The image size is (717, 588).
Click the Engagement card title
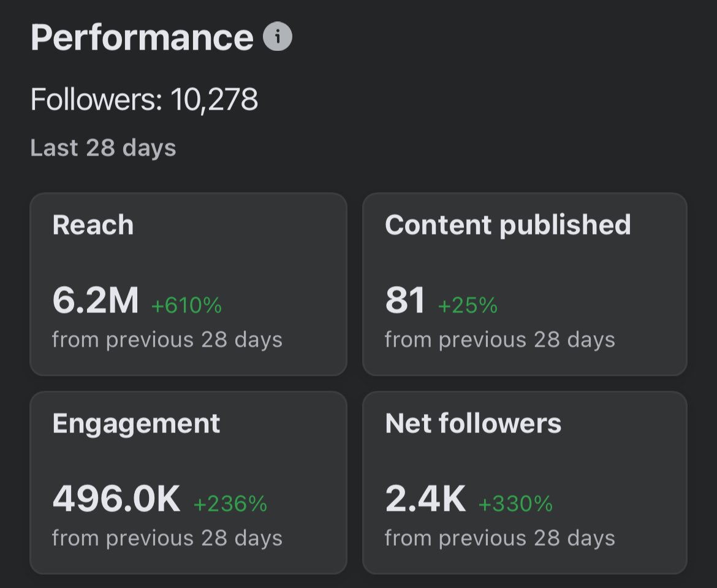[x=136, y=424]
